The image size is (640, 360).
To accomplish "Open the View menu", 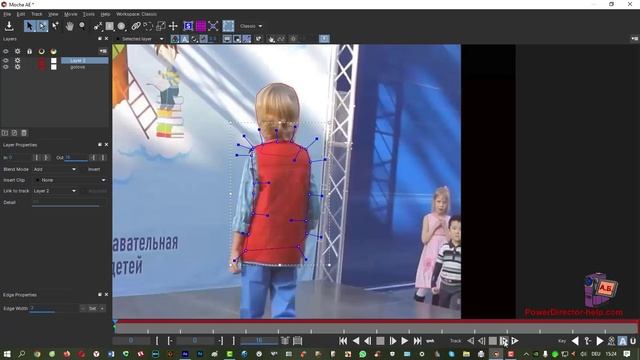I will [x=53, y=14].
